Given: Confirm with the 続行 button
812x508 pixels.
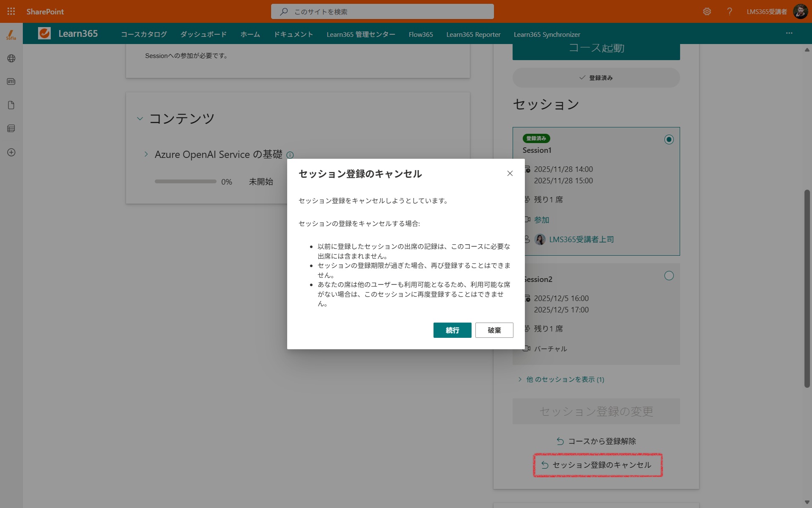Looking at the screenshot, I should (452, 330).
